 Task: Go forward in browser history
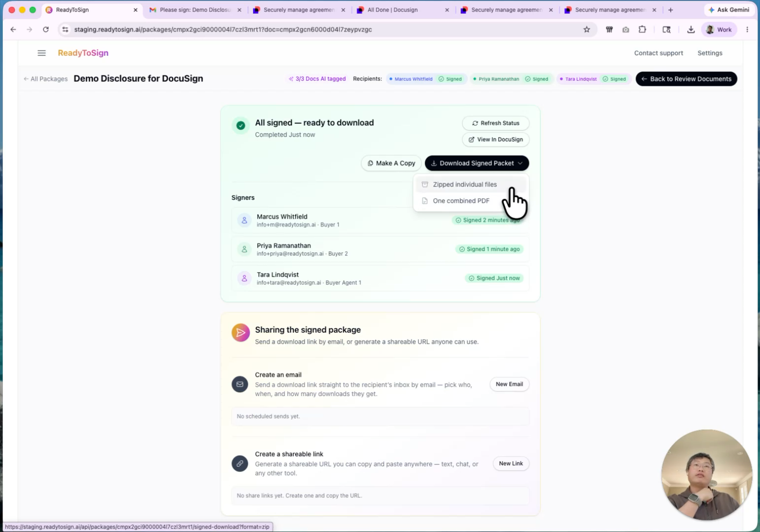(x=30, y=30)
